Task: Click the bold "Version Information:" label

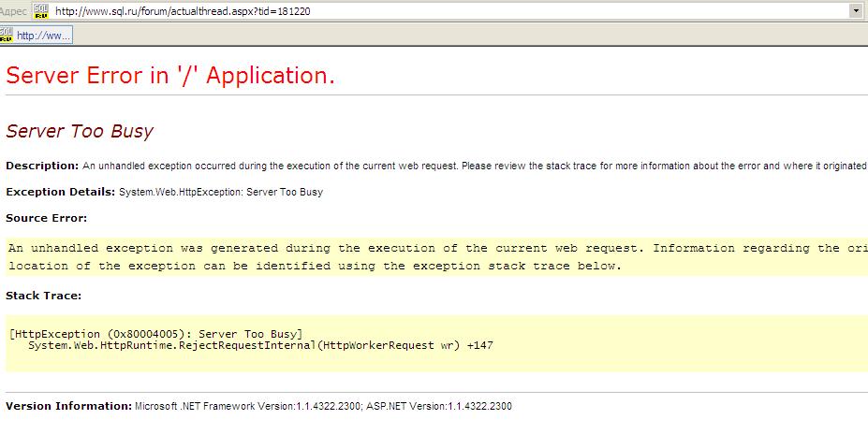Action: (66, 406)
